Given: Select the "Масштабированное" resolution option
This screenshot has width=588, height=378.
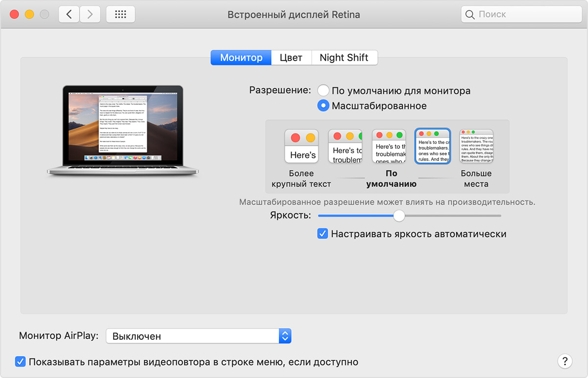Looking at the screenshot, I should (x=323, y=105).
